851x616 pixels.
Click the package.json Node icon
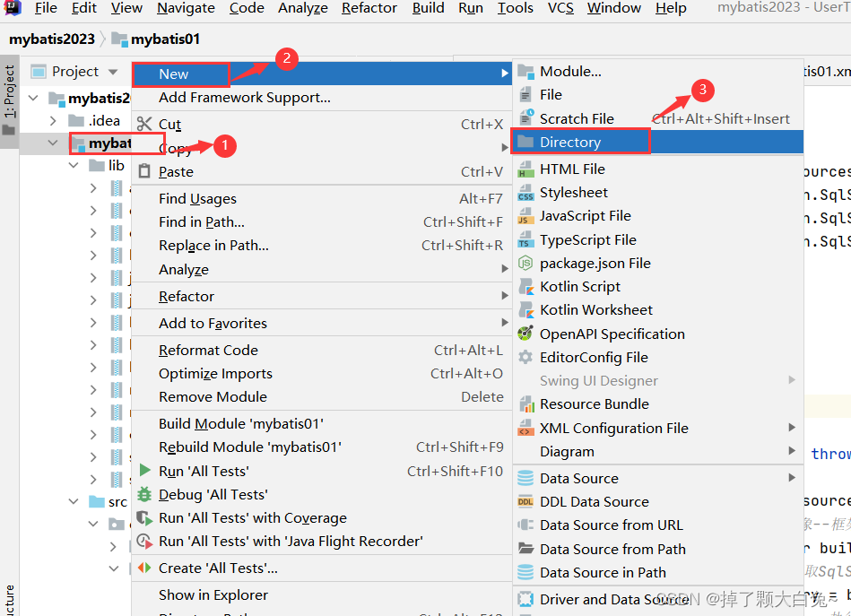tap(525, 264)
